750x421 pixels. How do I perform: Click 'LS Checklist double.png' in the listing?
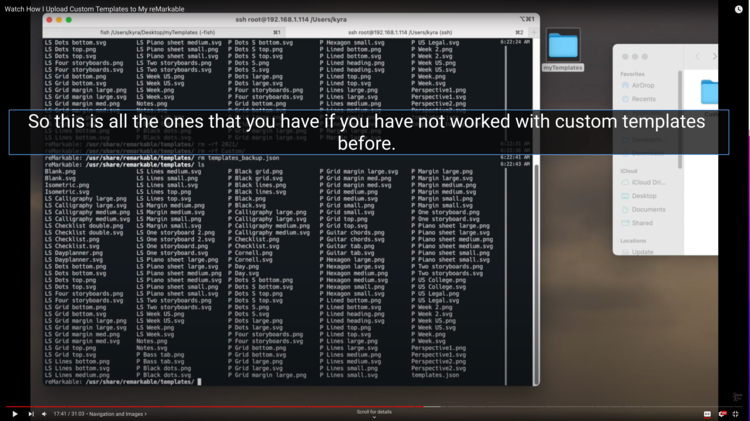pyautogui.click(x=84, y=226)
